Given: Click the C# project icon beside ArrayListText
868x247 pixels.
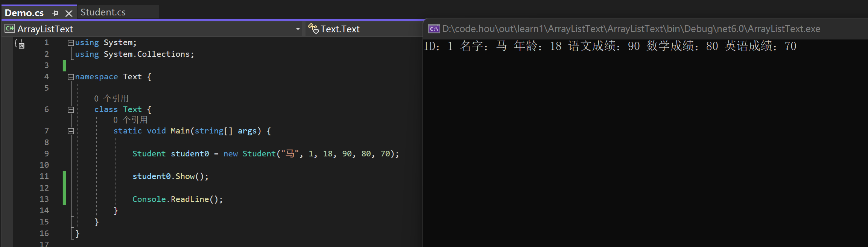Looking at the screenshot, I should (10, 29).
